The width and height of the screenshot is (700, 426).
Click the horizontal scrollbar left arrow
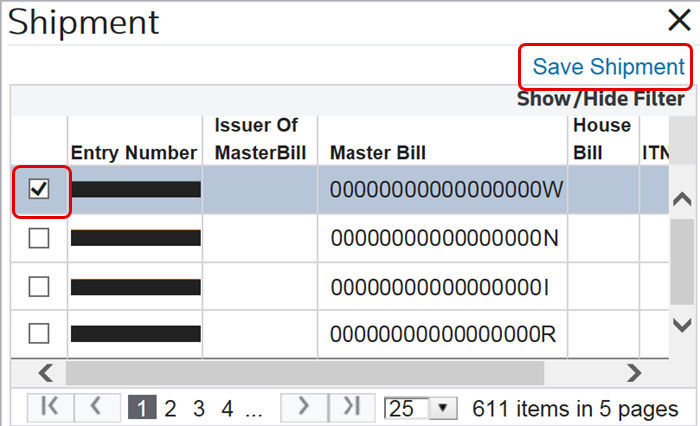[46, 372]
